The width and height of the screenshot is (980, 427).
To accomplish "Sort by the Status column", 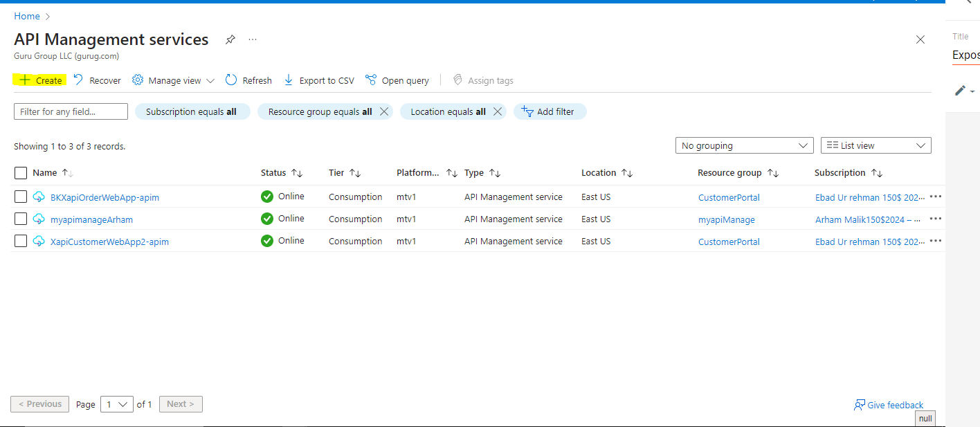I will [x=282, y=173].
